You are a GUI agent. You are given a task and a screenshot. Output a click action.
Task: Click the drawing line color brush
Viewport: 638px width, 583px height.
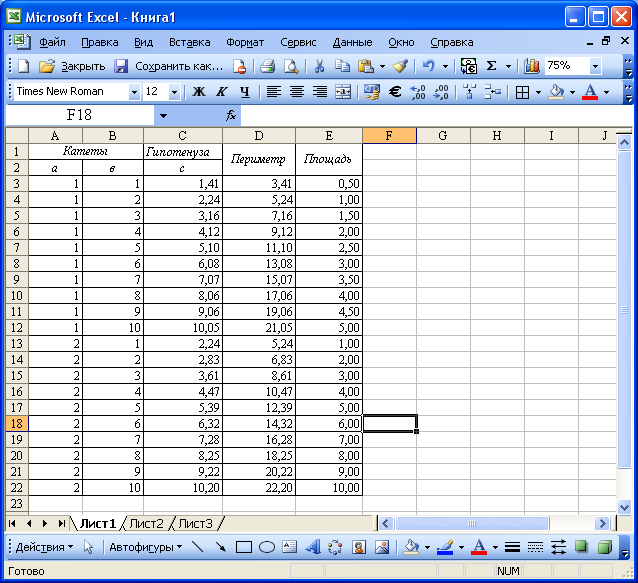coord(445,547)
